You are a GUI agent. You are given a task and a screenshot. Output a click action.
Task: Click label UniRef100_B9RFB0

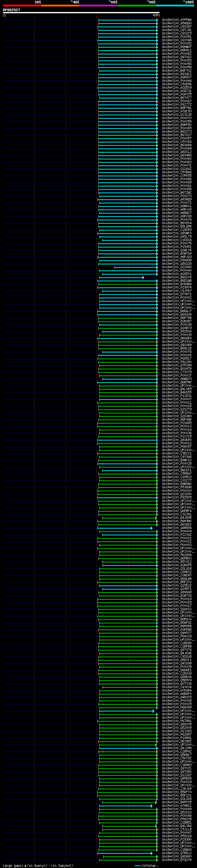click(x=177, y=125)
